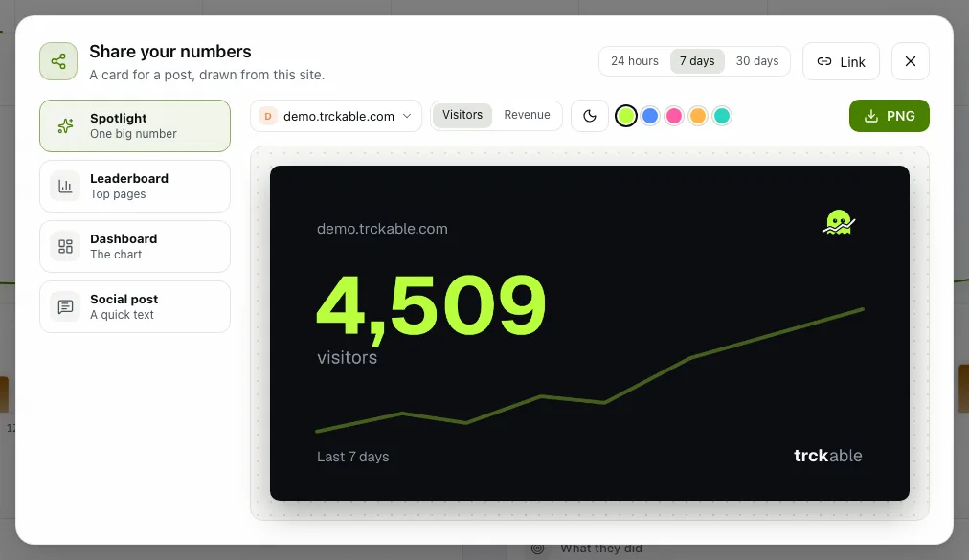
Task: Choose the teal accent color
Action: coord(722,116)
